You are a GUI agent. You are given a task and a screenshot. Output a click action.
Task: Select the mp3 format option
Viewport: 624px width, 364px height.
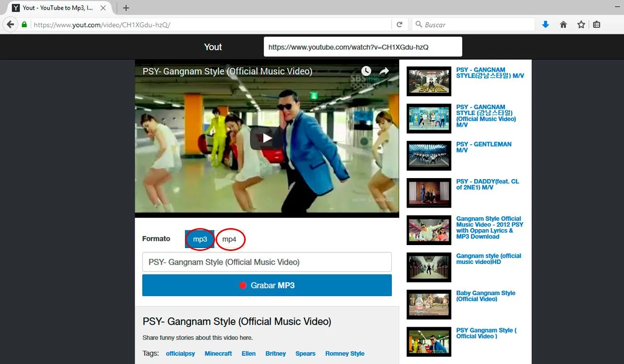pyautogui.click(x=200, y=239)
